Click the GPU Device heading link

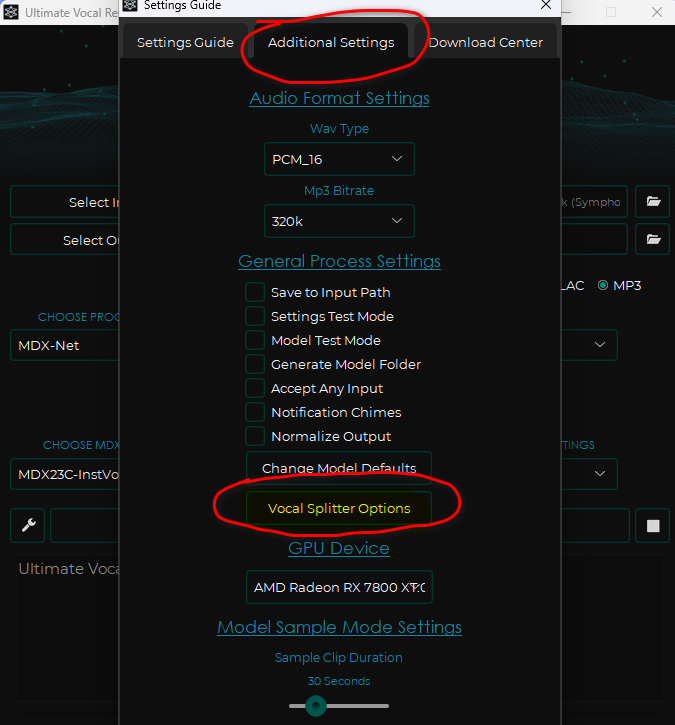click(x=339, y=548)
